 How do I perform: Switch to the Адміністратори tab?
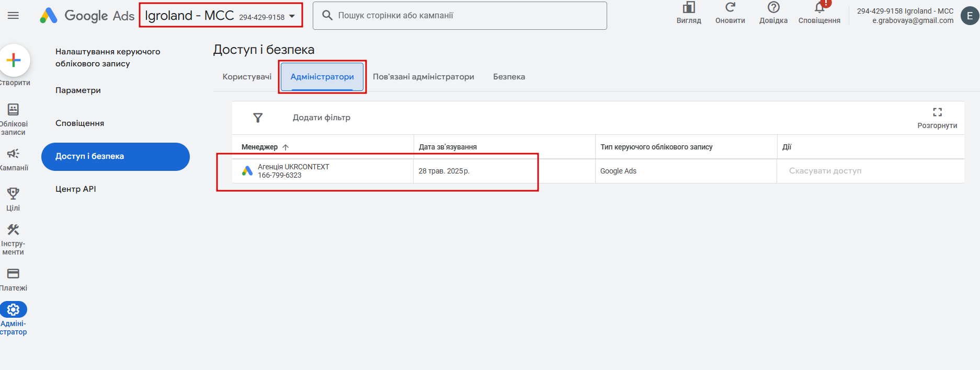322,77
